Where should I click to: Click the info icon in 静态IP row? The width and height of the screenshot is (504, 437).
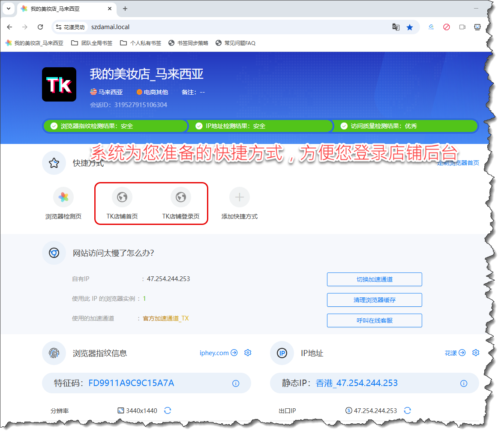(x=464, y=383)
